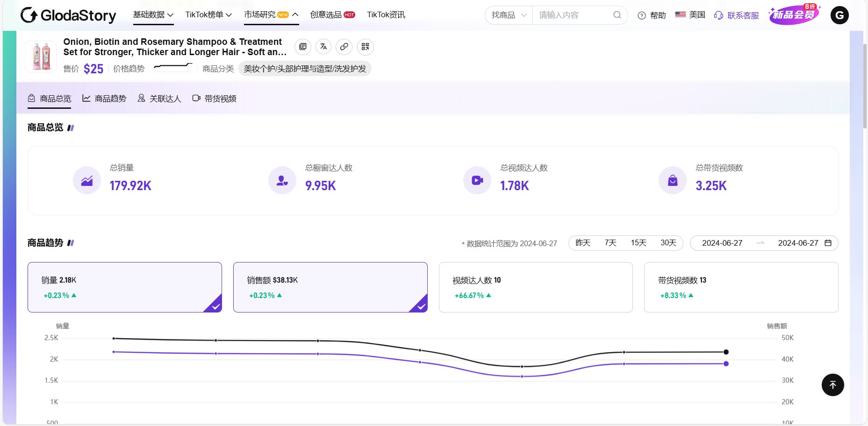Click the translate title icon
868x426 pixels.
pos(323,47)
